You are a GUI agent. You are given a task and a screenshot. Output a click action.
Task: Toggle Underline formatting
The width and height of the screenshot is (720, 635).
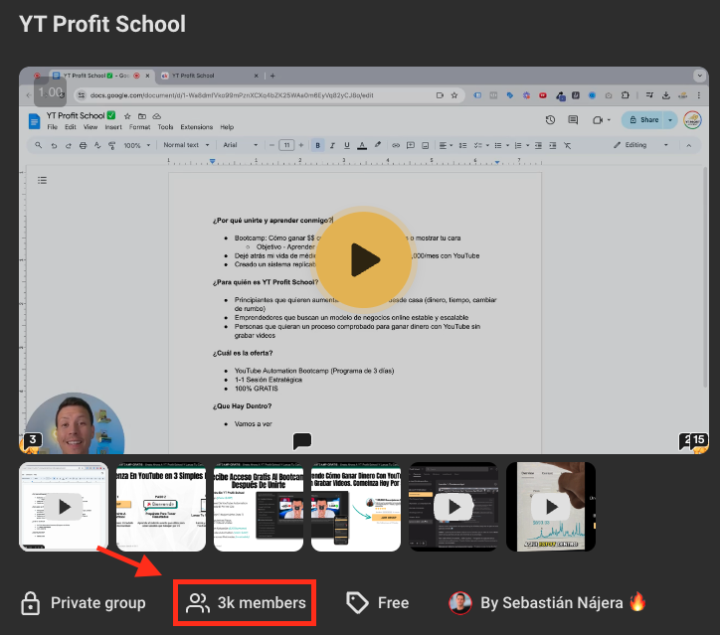tap(347, 145)
